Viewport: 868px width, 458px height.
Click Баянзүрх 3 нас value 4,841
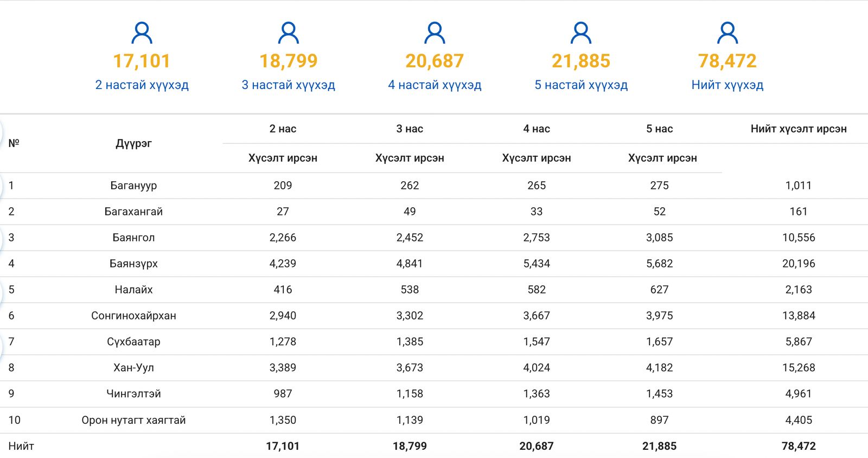pos(410,264)
